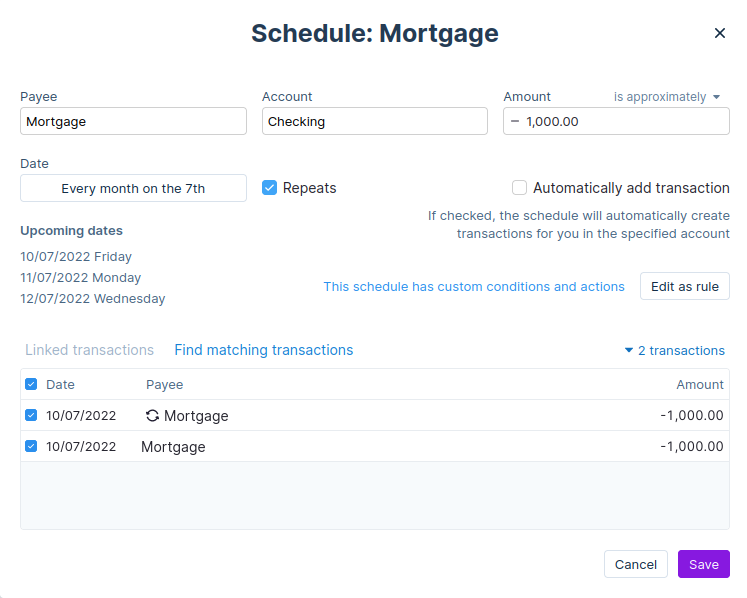The width and height of the screenshot is (747, 598).
Task: Click the second Mortgage transaction's payee cell
Action: coord(173,447)
